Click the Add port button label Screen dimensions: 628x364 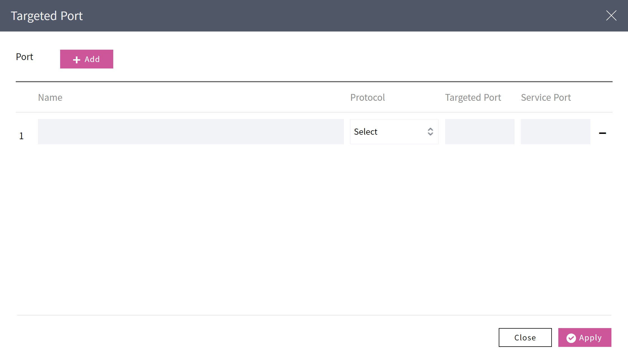[92, 59]
